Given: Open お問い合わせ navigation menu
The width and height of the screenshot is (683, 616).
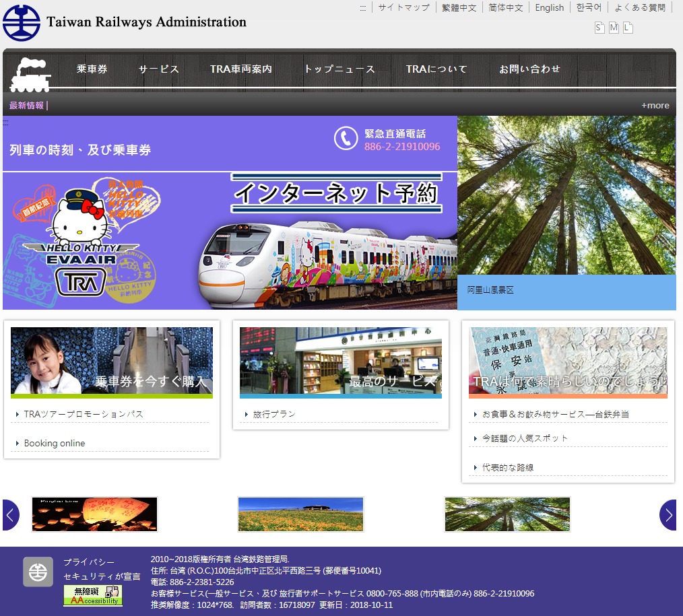Looking at the screenshot, I should click(x=529, y=69).
